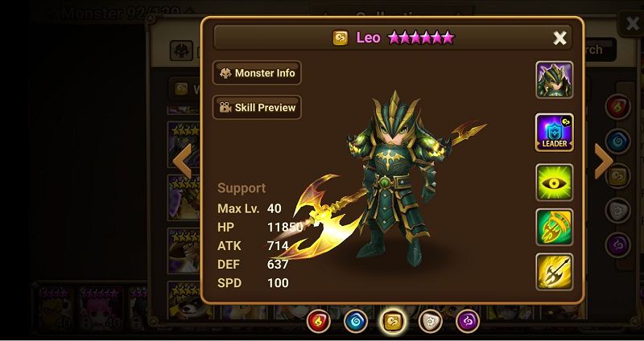The image size is (644, 341).
Task: Switch to the water element at bottom
Action: click(x=356, y=321)
